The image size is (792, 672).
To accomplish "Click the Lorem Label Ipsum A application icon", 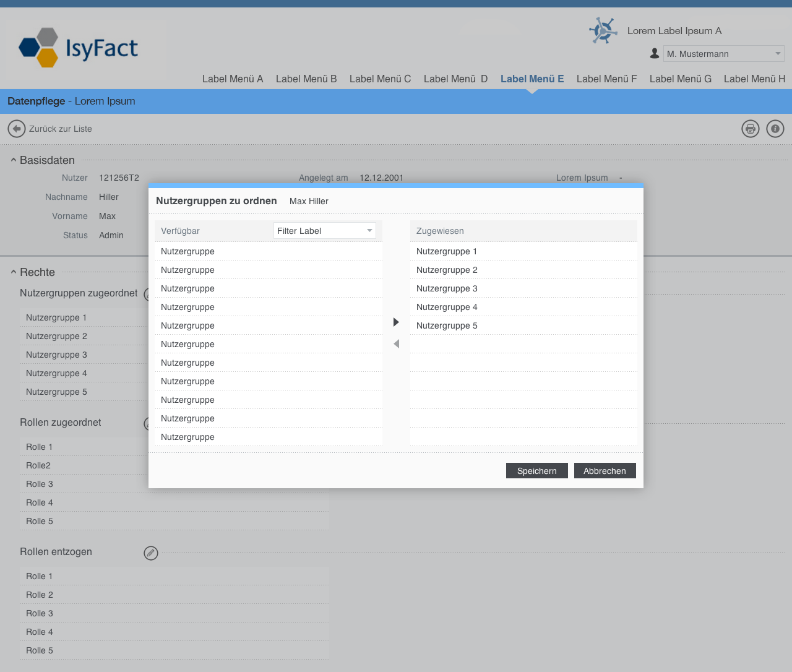I will (603, 30).
